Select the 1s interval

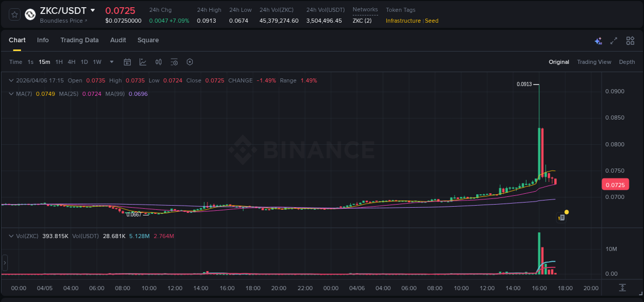pyautogui.click(x=30, y=62)
